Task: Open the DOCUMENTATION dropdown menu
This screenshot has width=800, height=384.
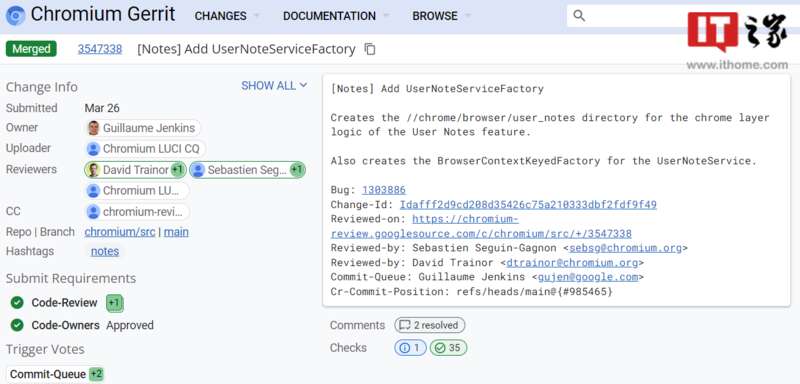Action: pos(336,16)
